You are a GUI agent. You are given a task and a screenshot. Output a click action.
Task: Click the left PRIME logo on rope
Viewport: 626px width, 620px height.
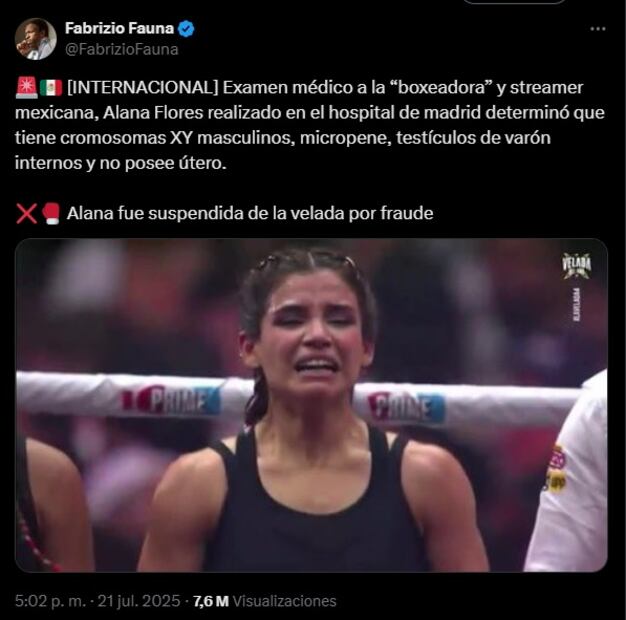tap(171, 400)
